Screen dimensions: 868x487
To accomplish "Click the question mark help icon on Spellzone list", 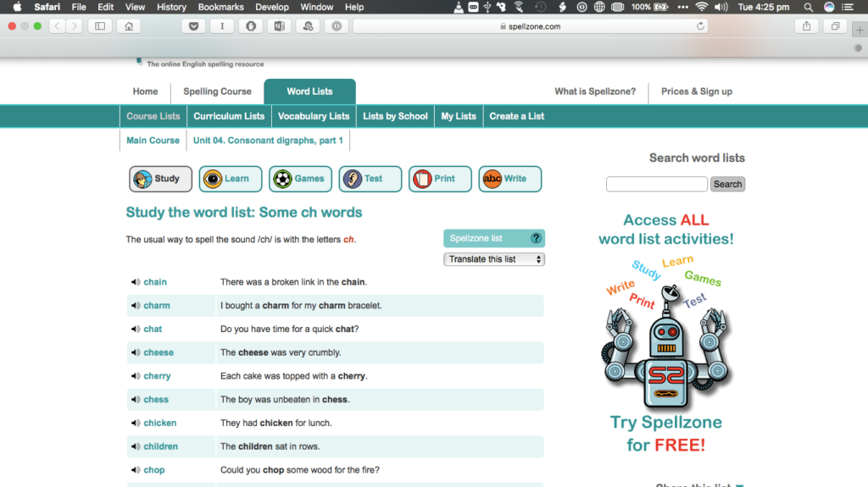I will 536,239.
